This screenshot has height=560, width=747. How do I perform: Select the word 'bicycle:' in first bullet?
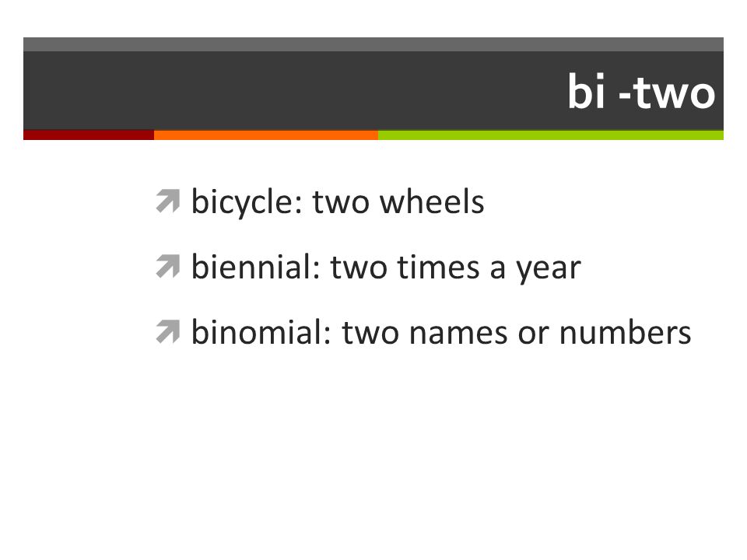pyautogui.click(x=247, y=201)
